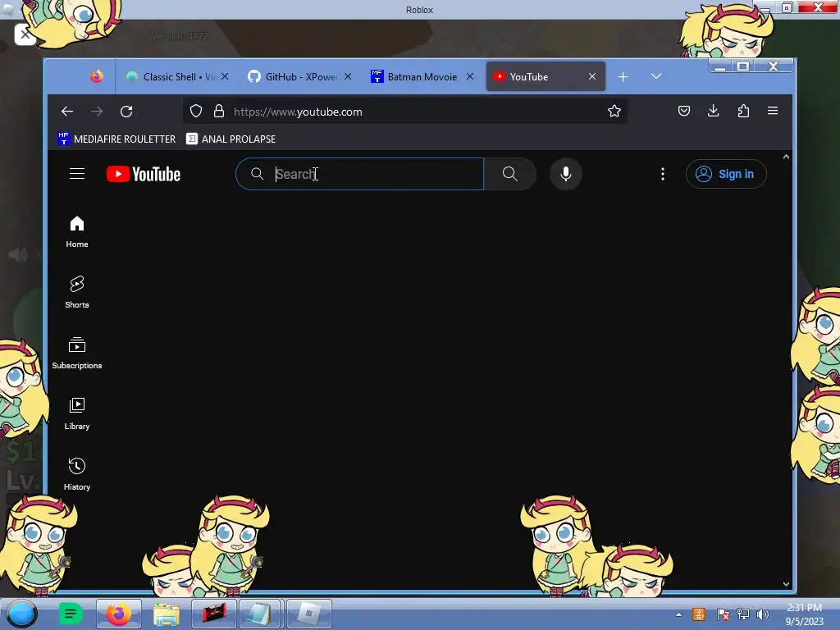Bookmark this page with star icon

(614, 111)
